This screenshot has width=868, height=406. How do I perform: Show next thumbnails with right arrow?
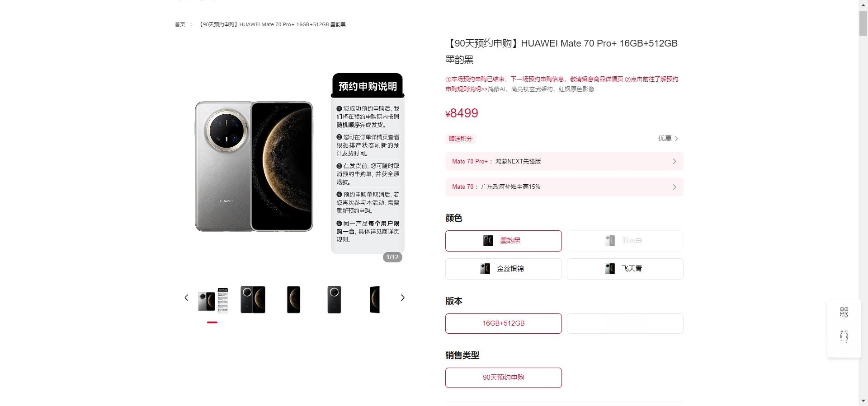[402, 298]
